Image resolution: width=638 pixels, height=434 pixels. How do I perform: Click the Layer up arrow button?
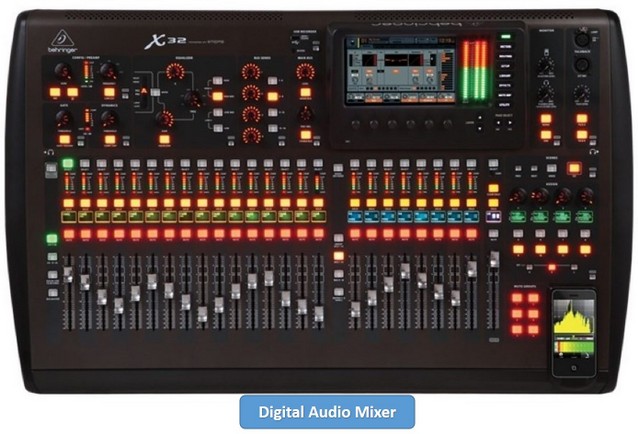479,118
